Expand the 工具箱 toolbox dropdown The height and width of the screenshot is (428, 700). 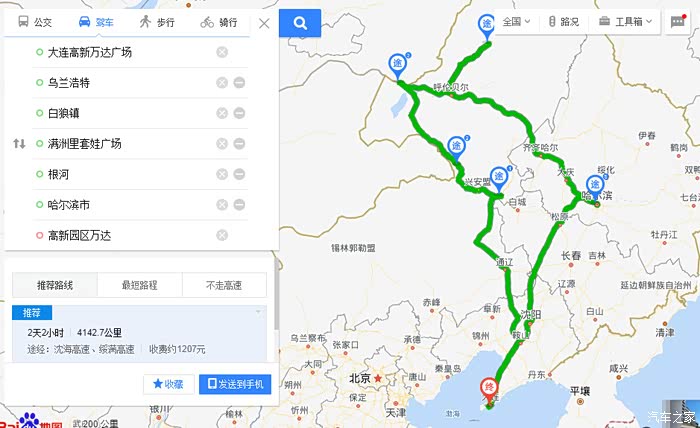tap(625, 21)
